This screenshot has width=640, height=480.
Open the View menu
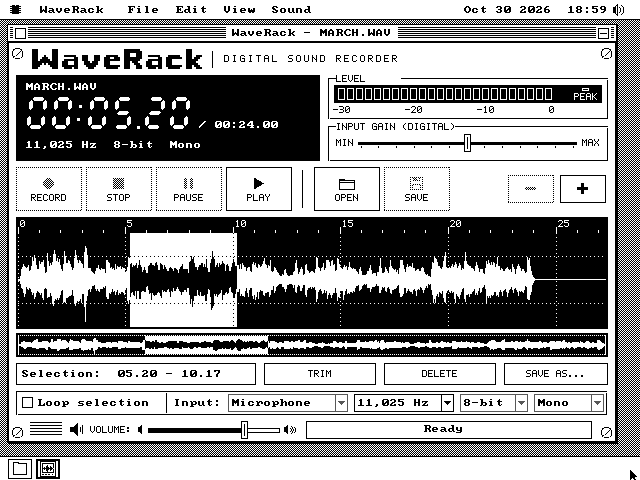click(x=239, y=9)
